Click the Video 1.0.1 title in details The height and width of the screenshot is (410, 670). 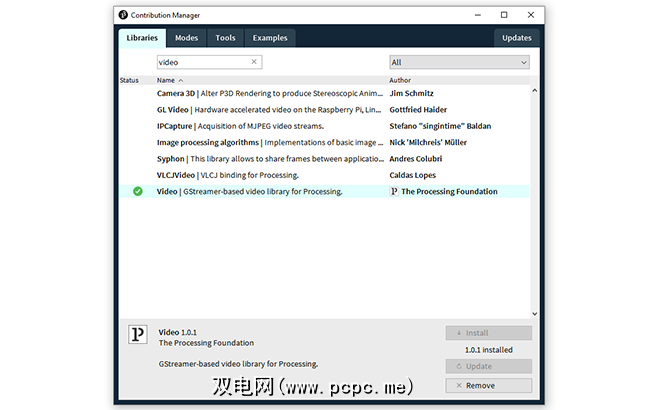point(177,332)
